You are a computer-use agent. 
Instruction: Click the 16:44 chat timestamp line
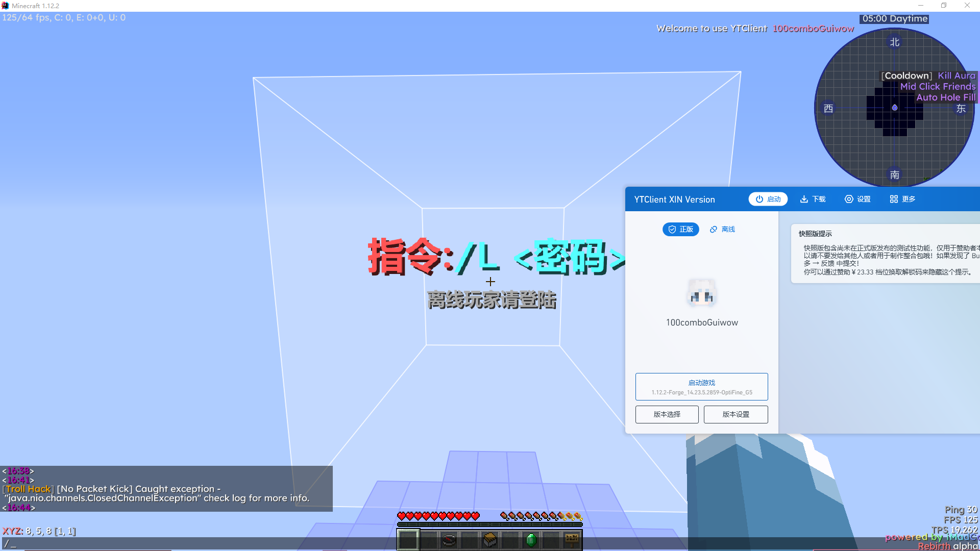click(x=18, y=508)
